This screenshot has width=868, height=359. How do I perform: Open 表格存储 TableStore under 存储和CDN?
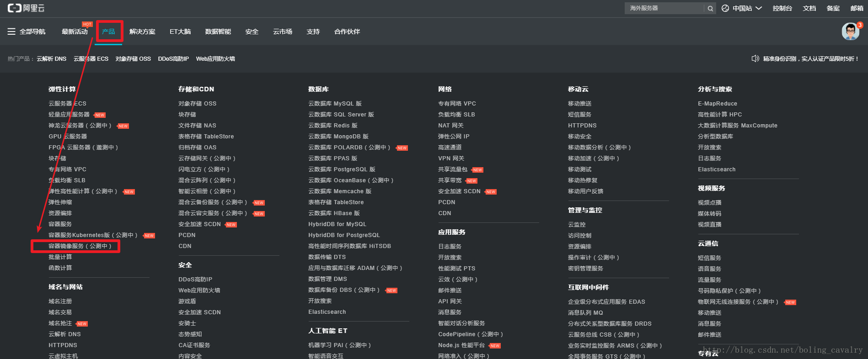click(206, 137)
